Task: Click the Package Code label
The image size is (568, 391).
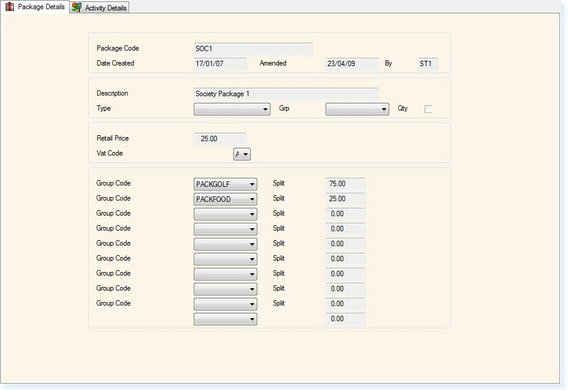Action: tap(117, 48)
